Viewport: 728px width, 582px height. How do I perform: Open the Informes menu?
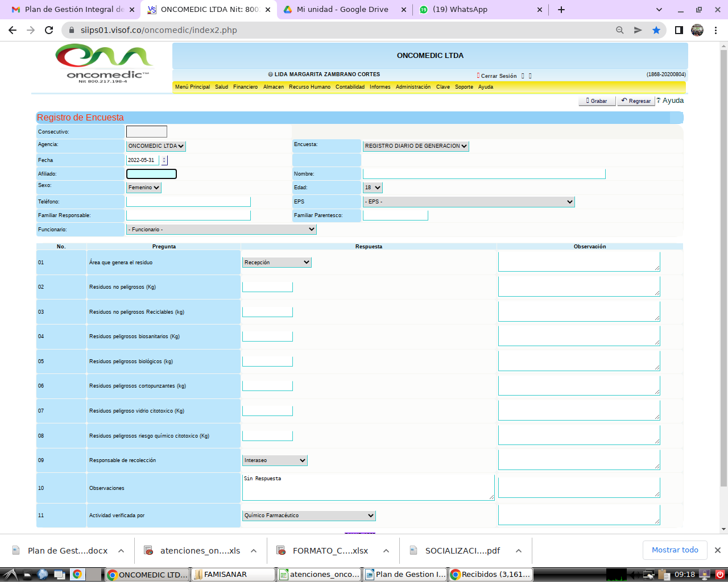click(380, 87)
